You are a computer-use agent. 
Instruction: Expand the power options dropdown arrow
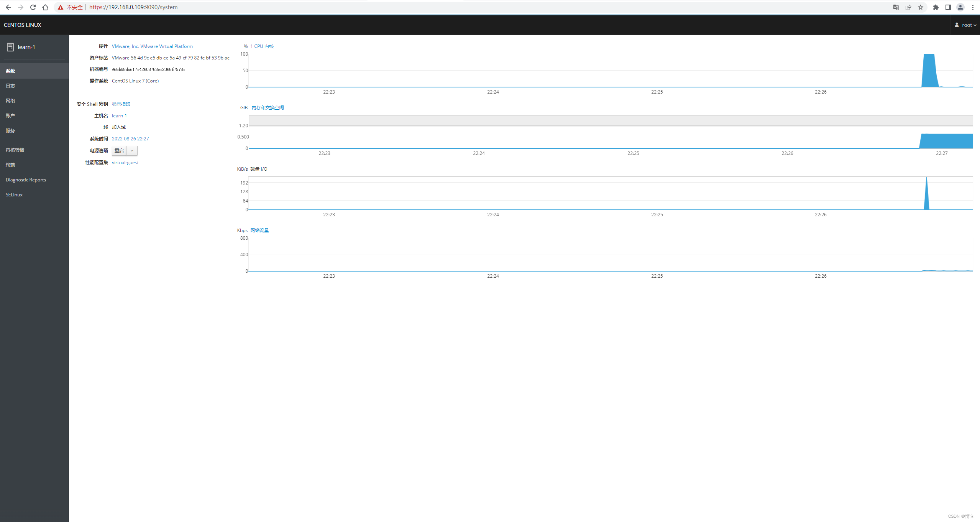pos(132,151)
